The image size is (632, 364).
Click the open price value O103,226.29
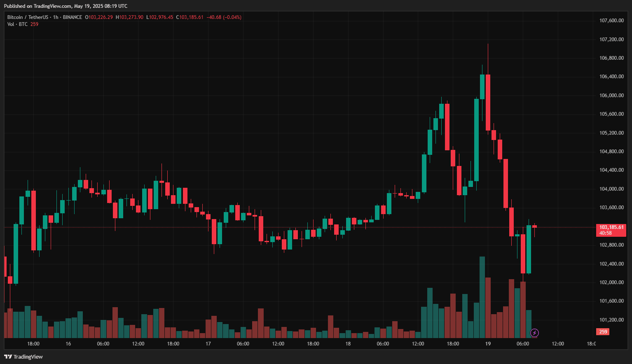[x=99, y=17]
